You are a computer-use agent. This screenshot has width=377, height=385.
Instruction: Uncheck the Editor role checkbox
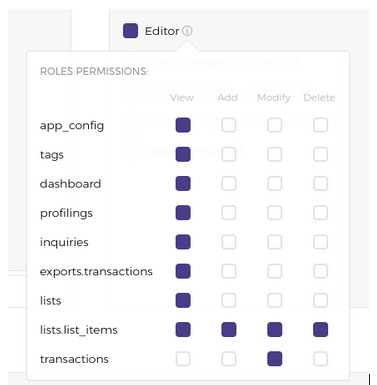(130, 31)
